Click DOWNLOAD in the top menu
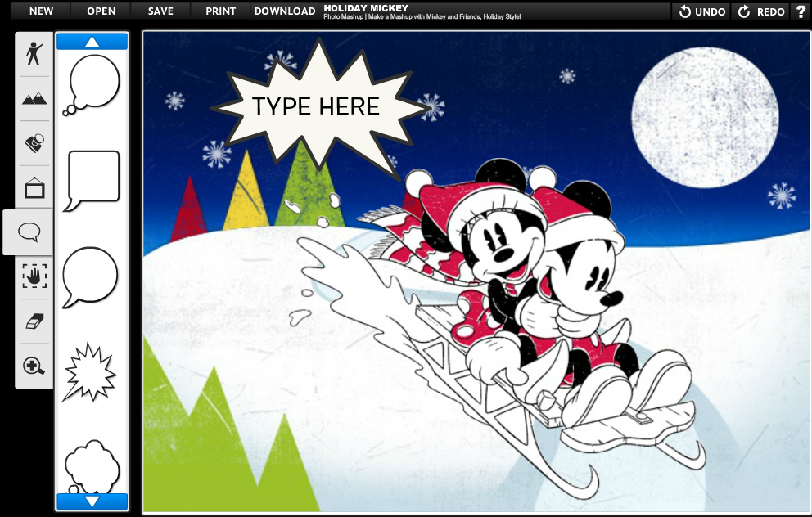Image resolution: width=812 pixels, height=517 pixels. [285, 11]
